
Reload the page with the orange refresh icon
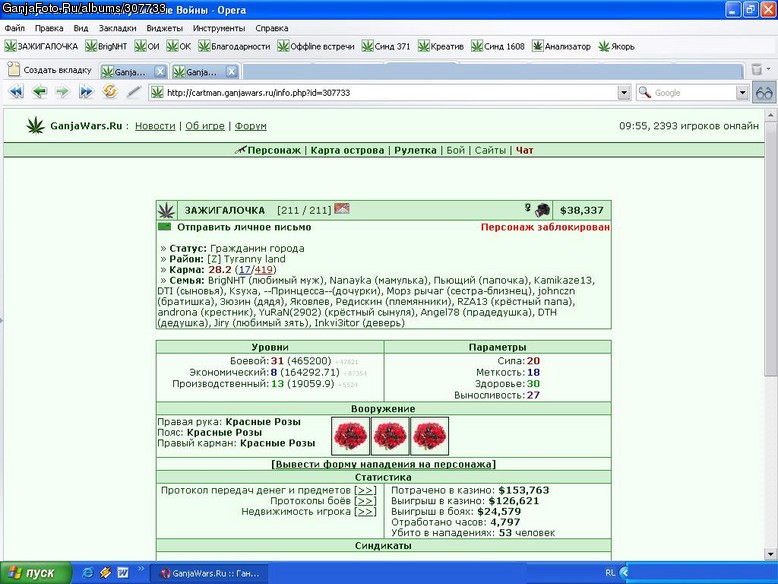110,91
